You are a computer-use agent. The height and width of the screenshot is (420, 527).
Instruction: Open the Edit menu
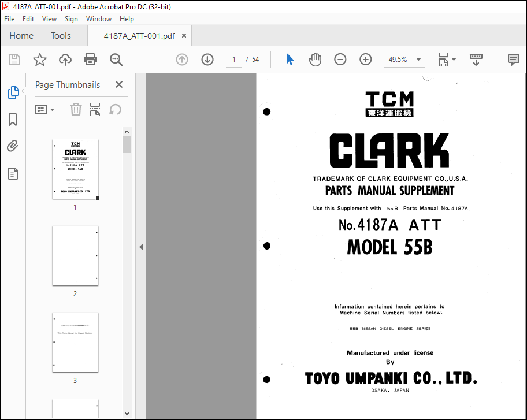28,19
